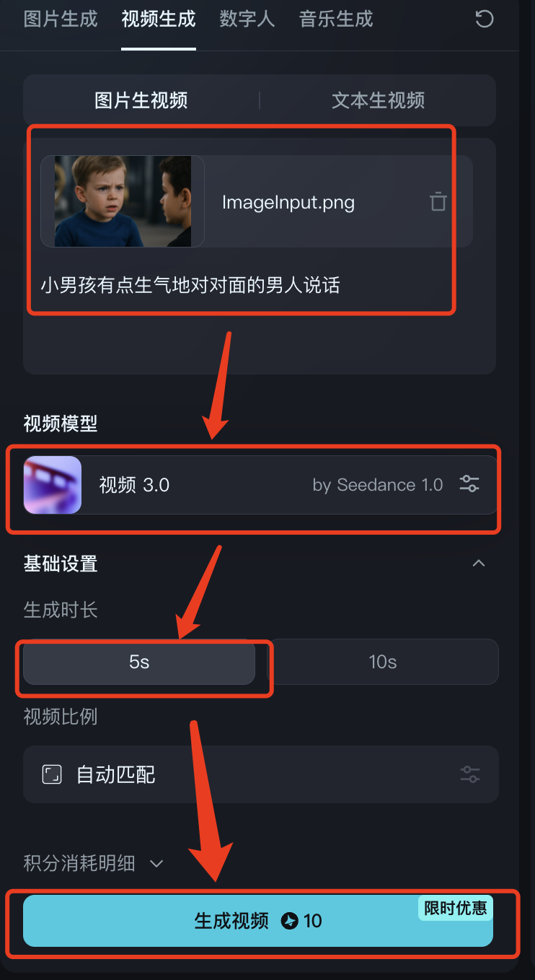Delete ImageInput.png with the trash icon
Image resolution: width=535 pixels, height=980 pixels.
[438, 201]
